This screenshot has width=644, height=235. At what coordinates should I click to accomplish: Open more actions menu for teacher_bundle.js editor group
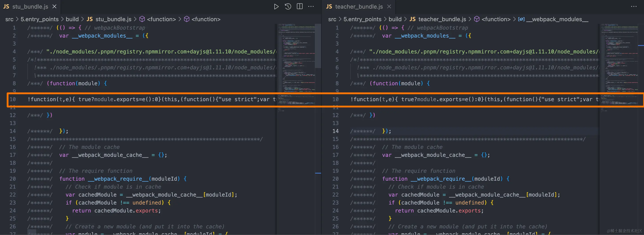pos(634,6)
